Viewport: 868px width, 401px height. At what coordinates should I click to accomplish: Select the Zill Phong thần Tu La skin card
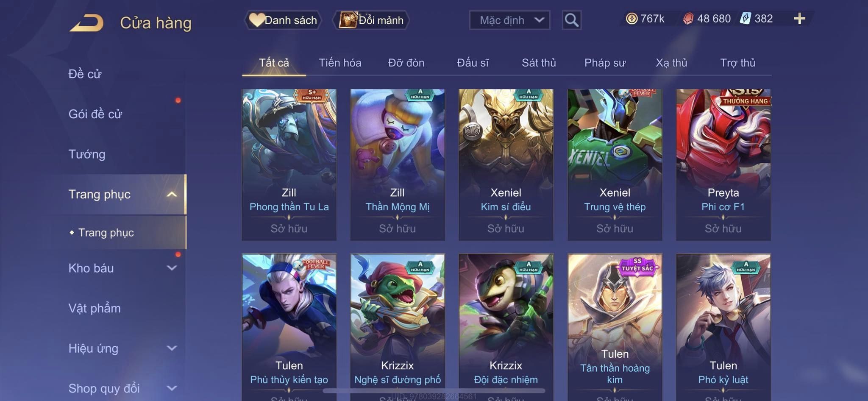coord(289,164)
